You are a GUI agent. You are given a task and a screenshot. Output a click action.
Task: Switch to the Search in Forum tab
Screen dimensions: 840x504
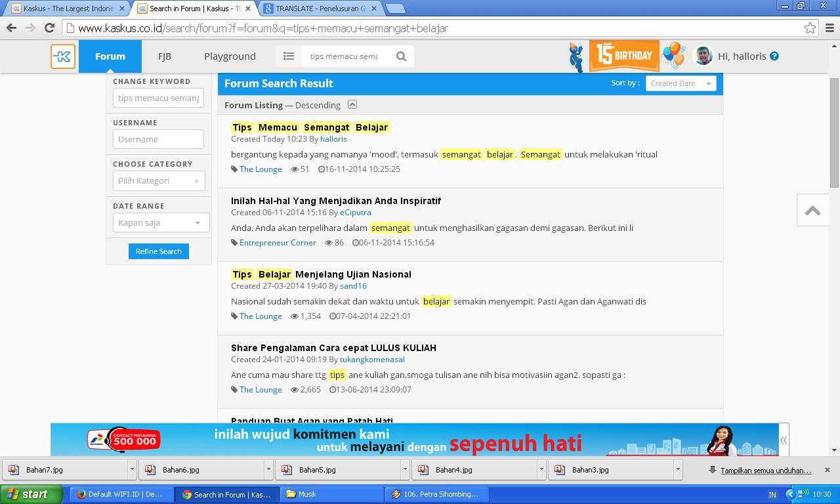pyautogui.click(x=194, y=9)
